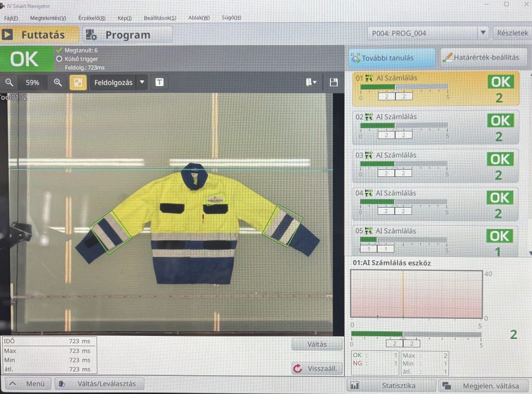Expand the Menü chevron at bottom left
This screenshot has height=394, width=532.
13,384
